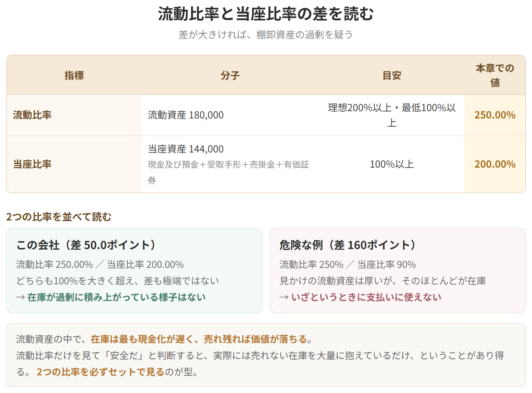Click the title 流動比率と当座比率の差を読む
This screenshot has width=532, height=393.
click(x=266, y=14)
